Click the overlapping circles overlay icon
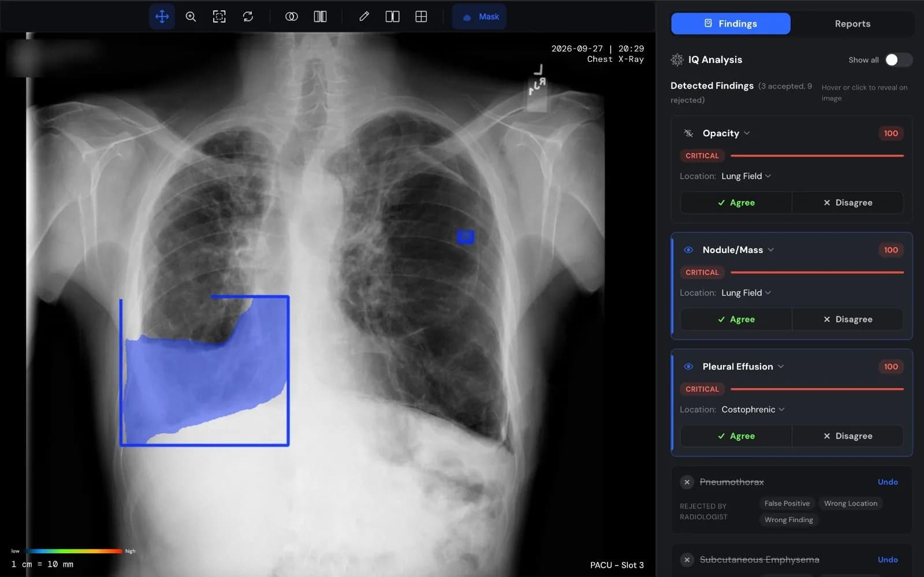924x577 pixels. [x=292, y=17]
